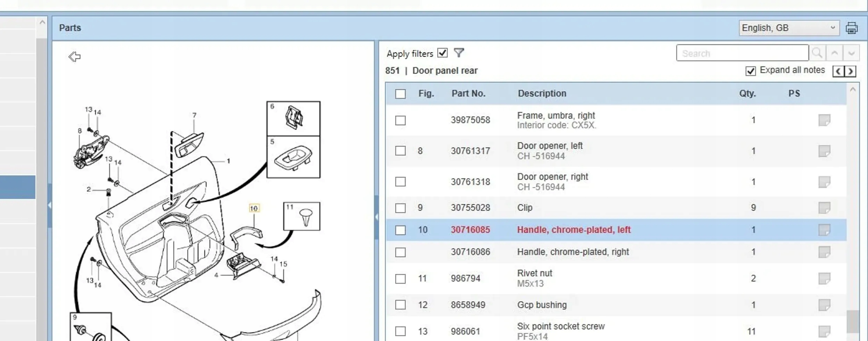Click the Door opener, right description
868x341 pixels.
click(x=552, y=177)
